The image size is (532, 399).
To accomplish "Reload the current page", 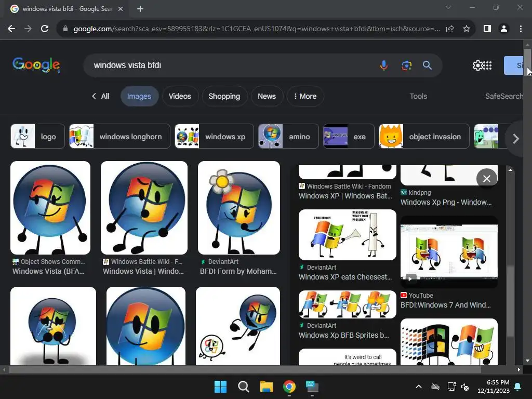I will [x=45, y=29].
